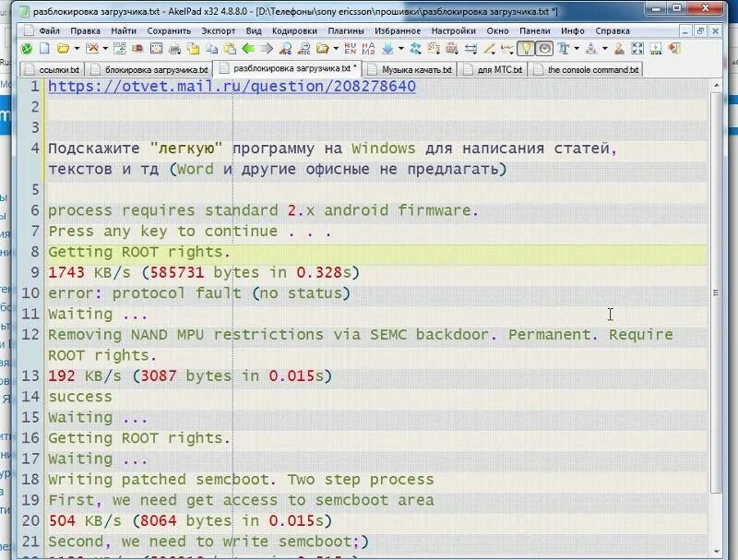Screen dimensions: 738x560
Task: Expand dropdown next to blue download arrow
Action: pyautogui.click(x=401, y=49)
